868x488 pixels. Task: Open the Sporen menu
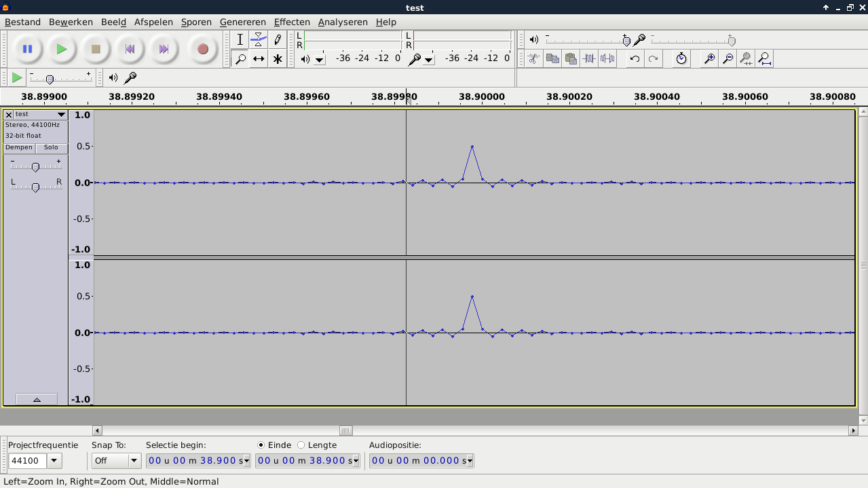pos(196,22)
